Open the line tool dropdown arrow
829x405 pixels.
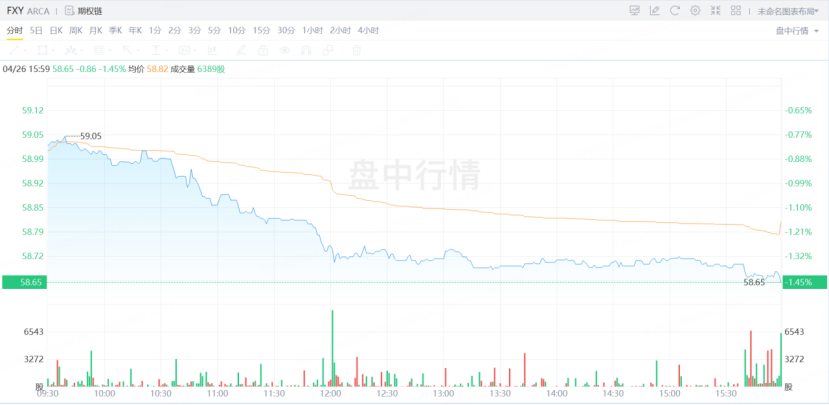click(x=24, y=51)
